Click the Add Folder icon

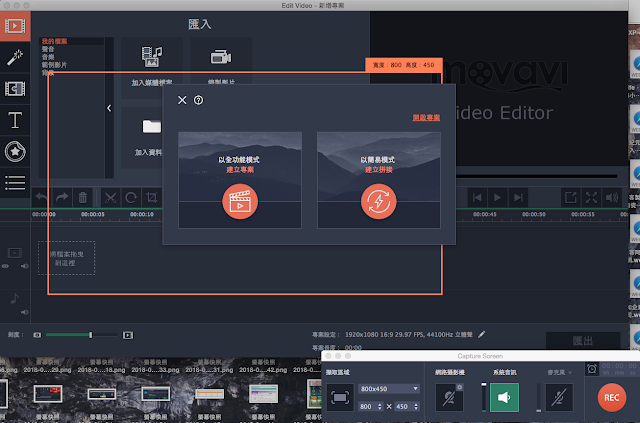tap(151, 126)
